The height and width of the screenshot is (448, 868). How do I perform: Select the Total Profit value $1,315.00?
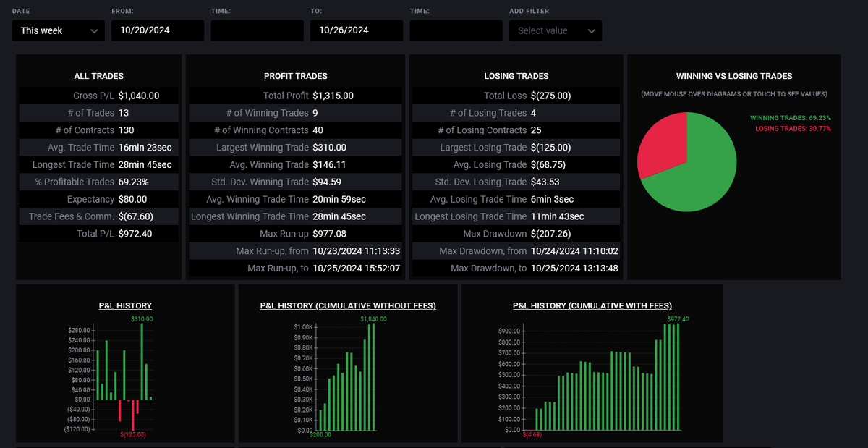click(333, 96)
